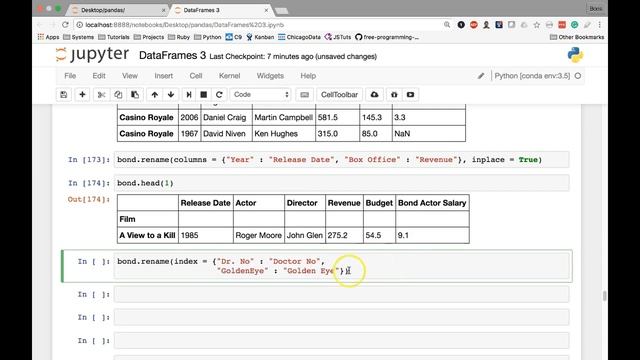Open the Edit menu
The height and width of the screenshot is (360, 640).
point(99,76)
